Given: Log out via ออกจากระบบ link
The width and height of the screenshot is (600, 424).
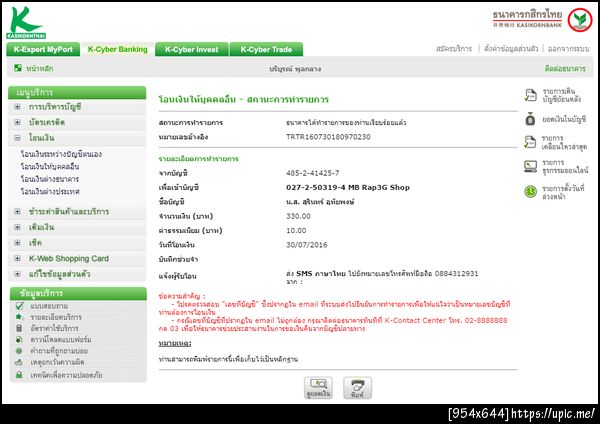Looking at the screenshot, I should pyautogui.click(x=568, y=49).
